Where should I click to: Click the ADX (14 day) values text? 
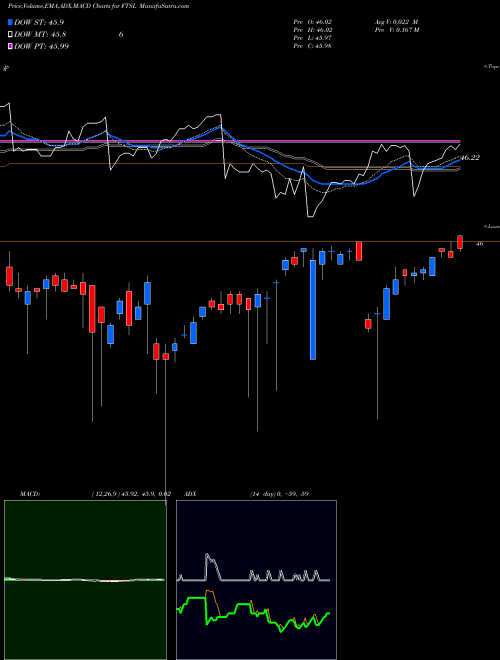[279, 494]
